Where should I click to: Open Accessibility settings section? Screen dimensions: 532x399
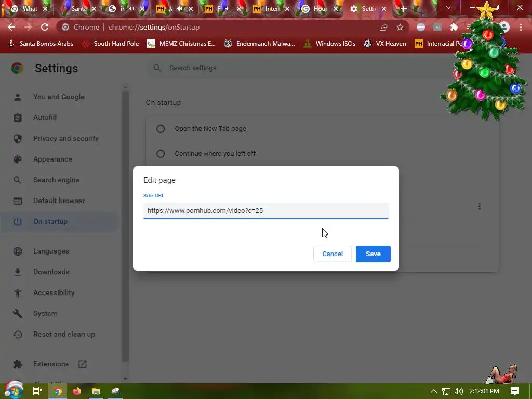(54, 292)
